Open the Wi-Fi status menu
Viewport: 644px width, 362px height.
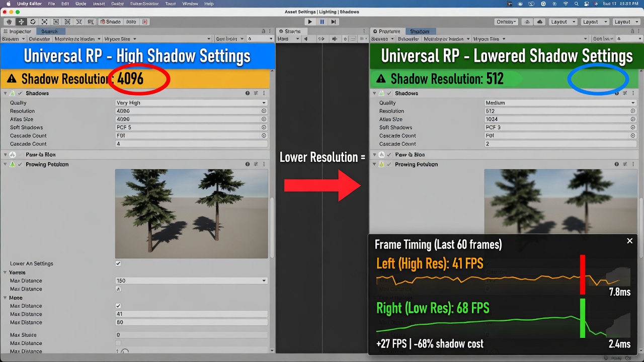[566, 4]
